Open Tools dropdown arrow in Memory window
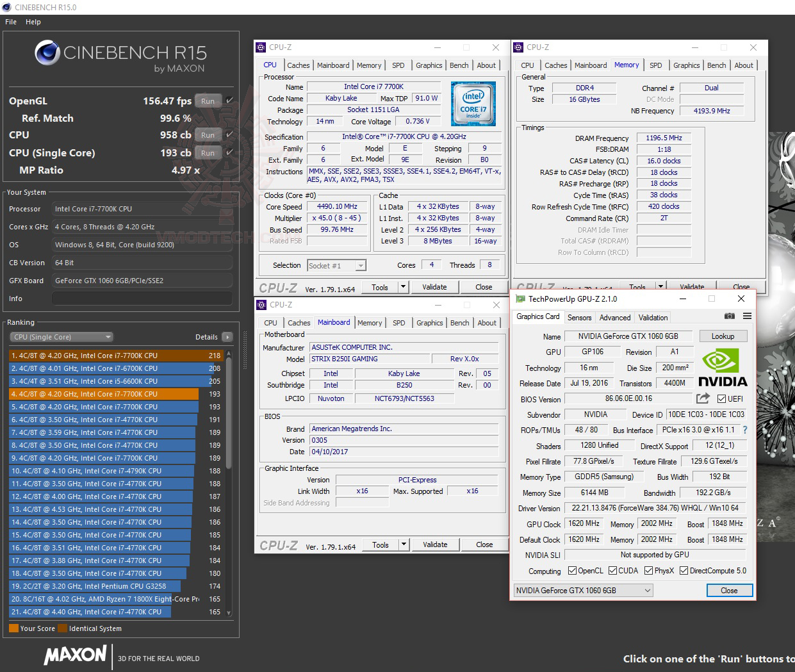 661,287
